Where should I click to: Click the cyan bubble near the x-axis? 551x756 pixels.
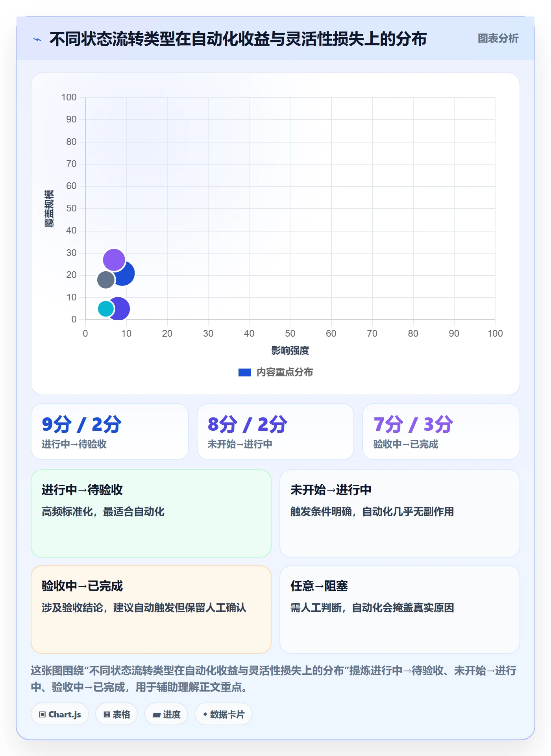[105, 309]
